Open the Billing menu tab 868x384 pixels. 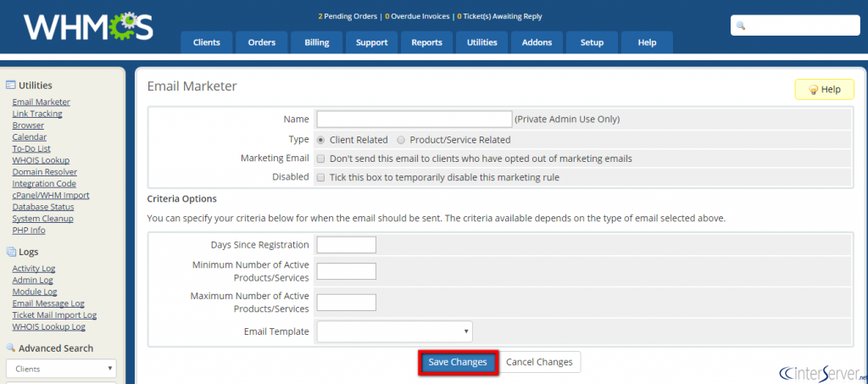point(317,42)
